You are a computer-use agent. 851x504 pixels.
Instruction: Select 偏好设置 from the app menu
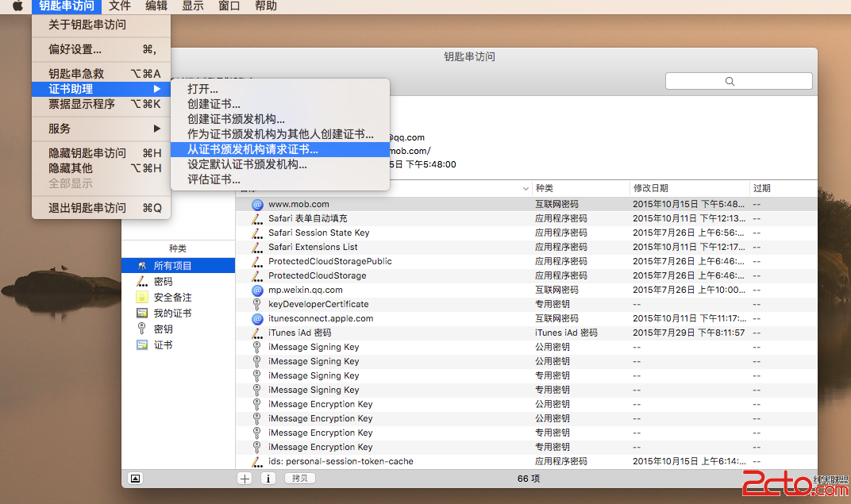click(x=75, y=49)
